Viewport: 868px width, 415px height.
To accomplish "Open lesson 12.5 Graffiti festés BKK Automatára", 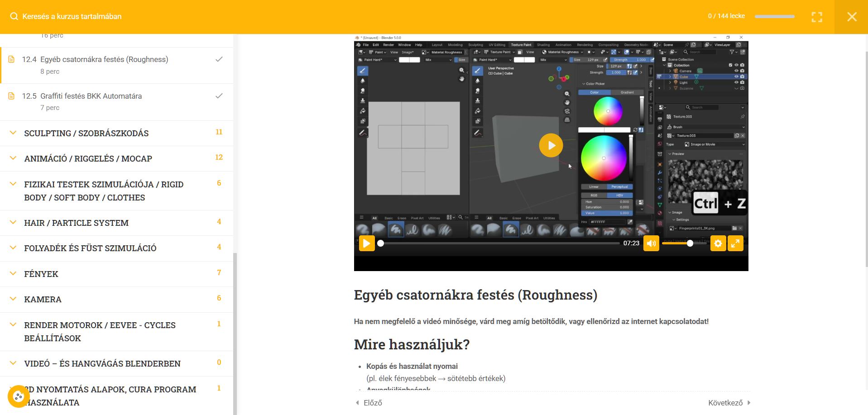I will (x=91, y=96).
